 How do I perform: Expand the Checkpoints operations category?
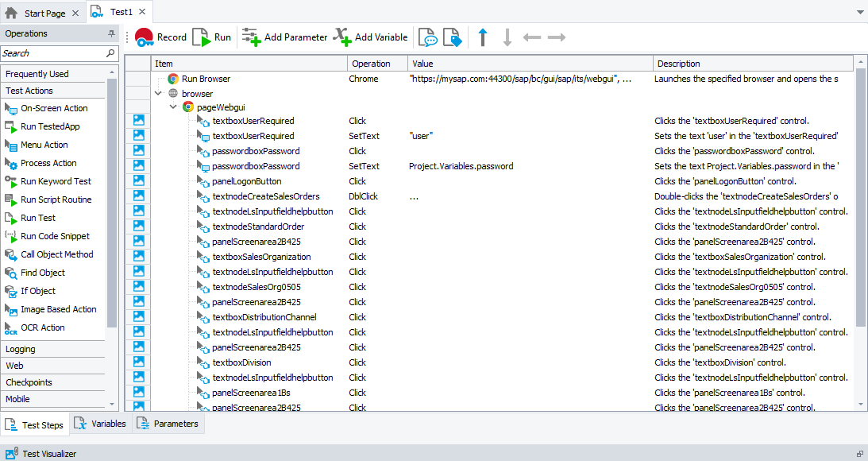click(x=32, y=382)
